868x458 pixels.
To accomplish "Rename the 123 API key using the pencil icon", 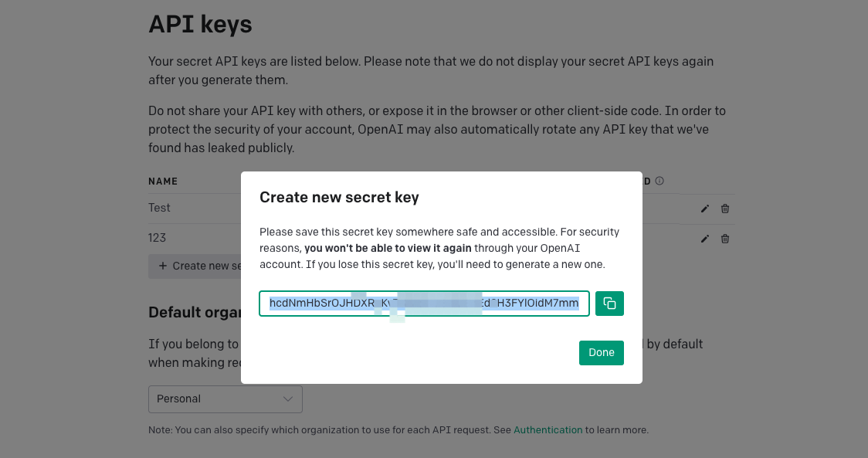I will tap(704, 239).
